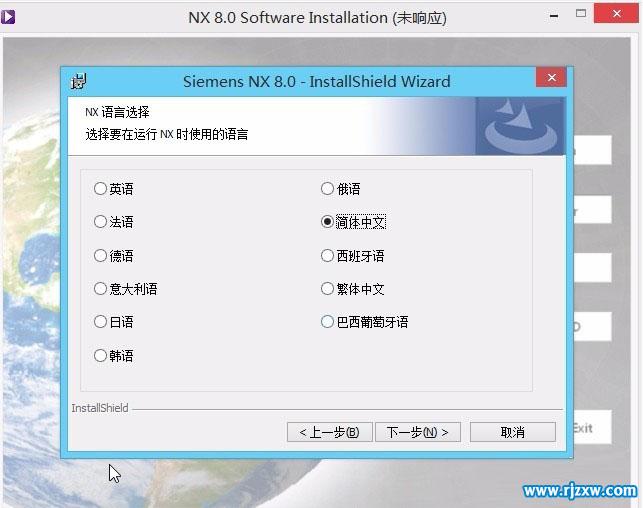
Task: Close the NX 8.0 Software Installation window
Action: pos(616,14)
